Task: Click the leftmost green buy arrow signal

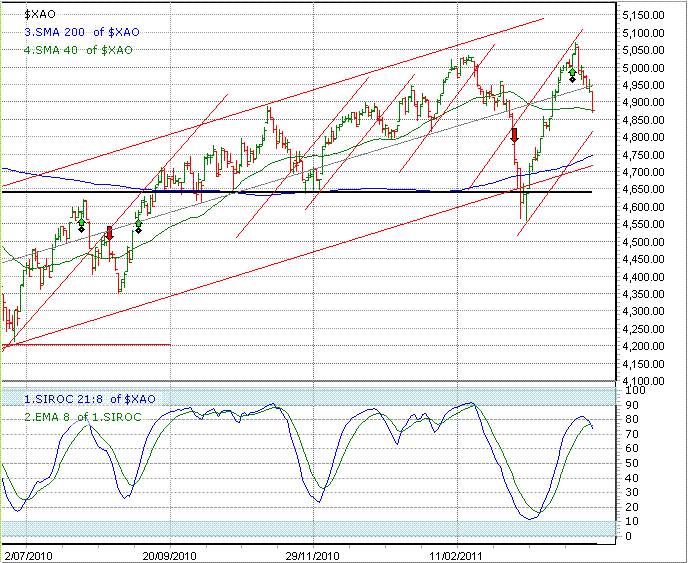Action: click(x=81, y=222)
